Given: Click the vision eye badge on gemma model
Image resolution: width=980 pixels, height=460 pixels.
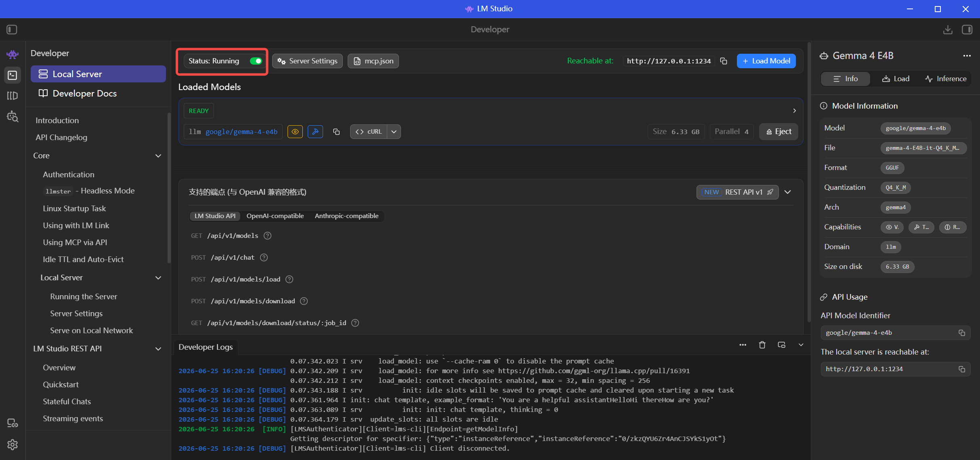Looking at the screenshot, I should (295, 132).
